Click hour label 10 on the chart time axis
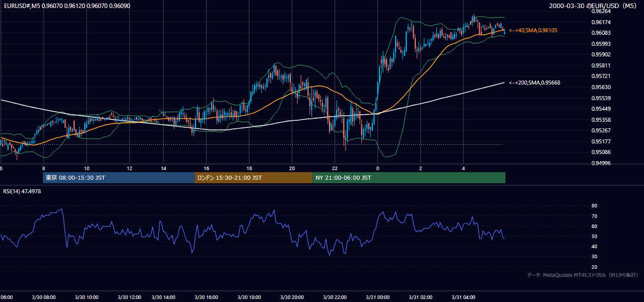The width and height of the screenshot is (644, 302). (87, 168)
